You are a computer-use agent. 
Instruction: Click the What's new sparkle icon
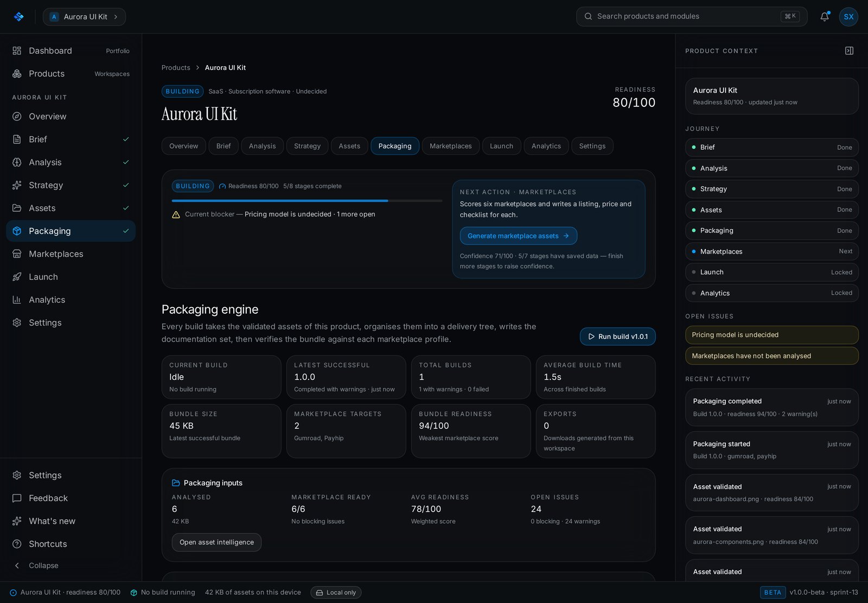coord(17,521)
